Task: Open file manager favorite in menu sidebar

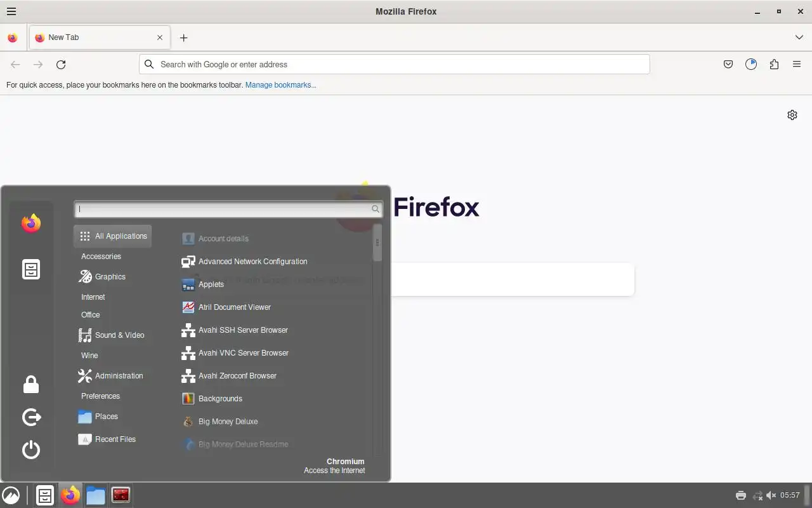Action: 31,269
